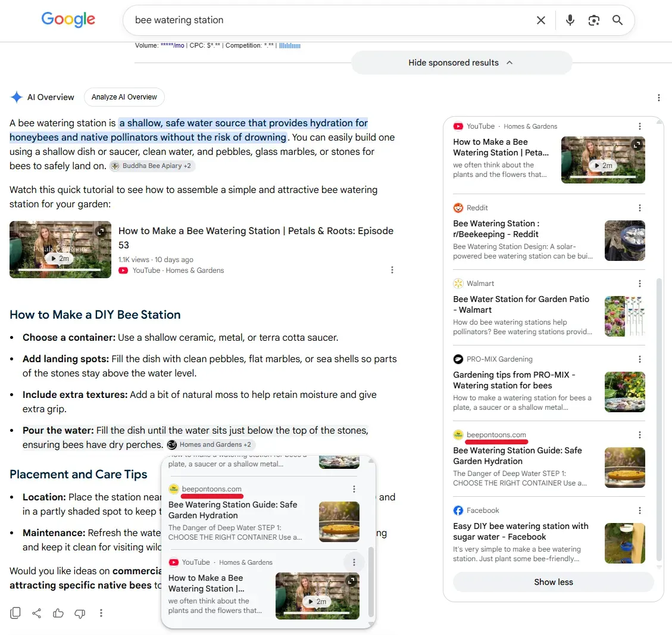The image size is (672, 635).
Task: Open more options beside feedback icons
Action: tap(101, 613)
